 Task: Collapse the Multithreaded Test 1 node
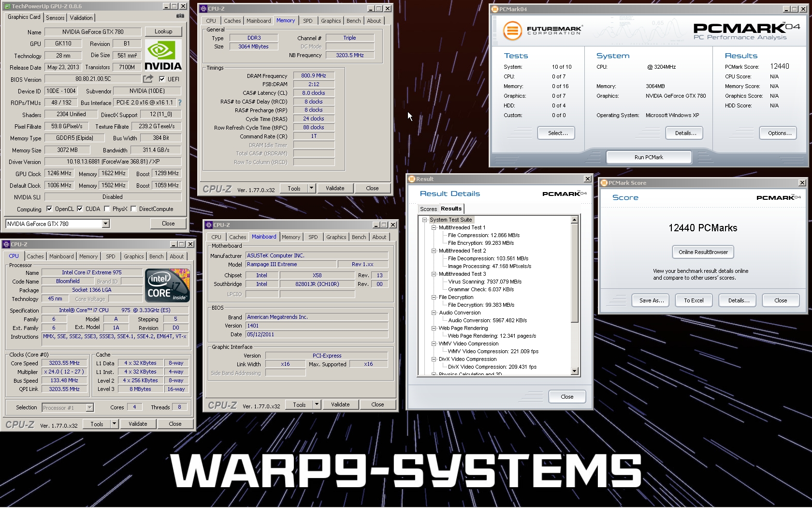[434, 227]
